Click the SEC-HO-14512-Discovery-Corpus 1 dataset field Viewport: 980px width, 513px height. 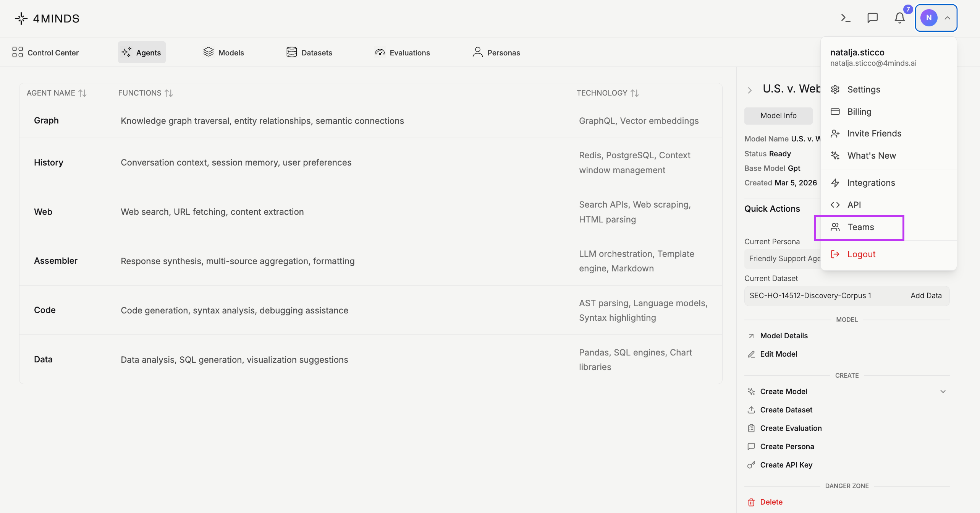tap(847, 296)
